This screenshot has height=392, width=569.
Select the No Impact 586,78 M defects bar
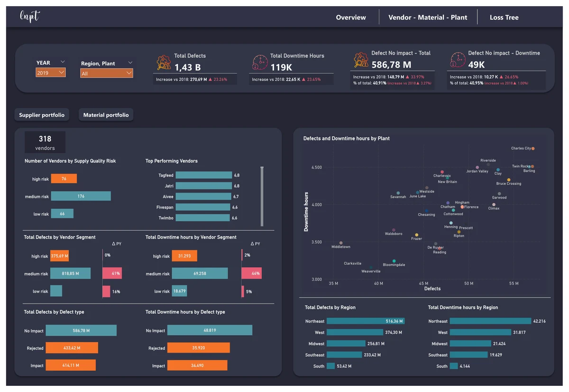pos(81,330)
